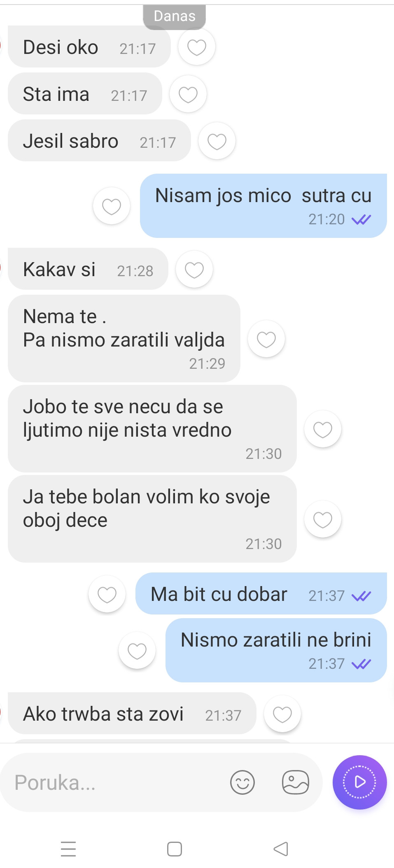Like the "Jesil sabro" message
The height and width of the screenshot is (868, 394).
click(217, 141)
